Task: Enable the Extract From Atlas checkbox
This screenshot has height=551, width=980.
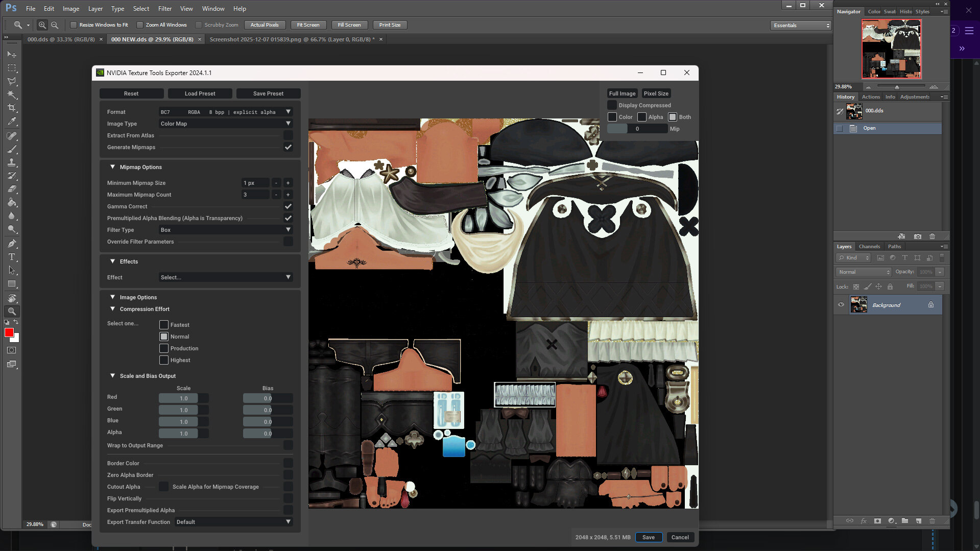Action: pos(288,135)
